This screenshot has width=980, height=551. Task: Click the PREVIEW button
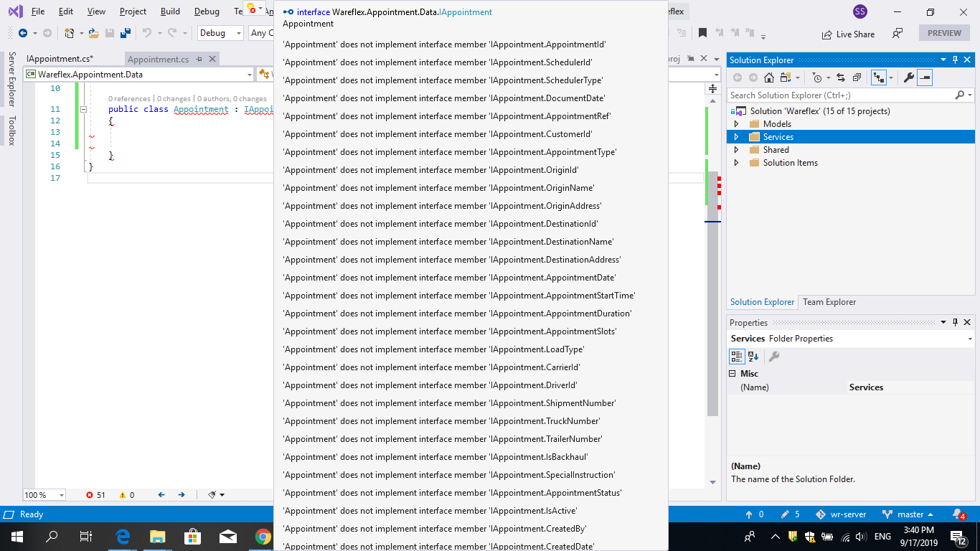tap(943, 32)
